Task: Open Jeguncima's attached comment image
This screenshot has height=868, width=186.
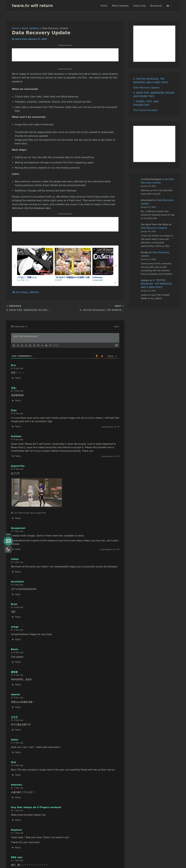Action: (37, 493)
